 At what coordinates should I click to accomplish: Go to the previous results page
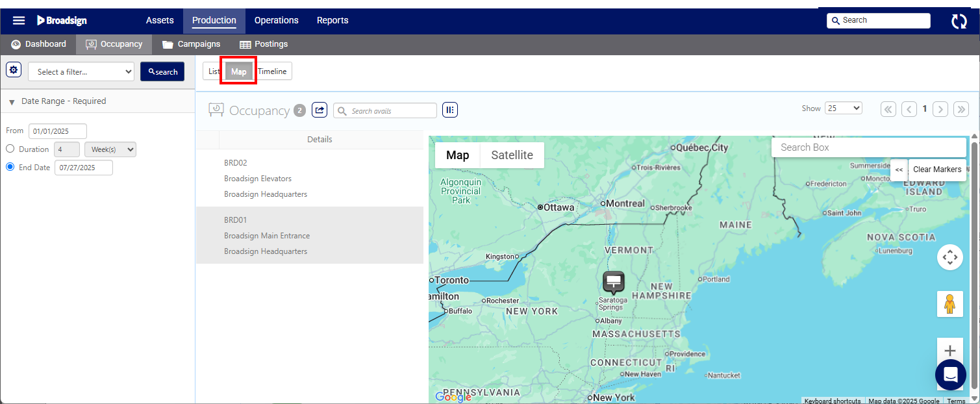(909, 109)
